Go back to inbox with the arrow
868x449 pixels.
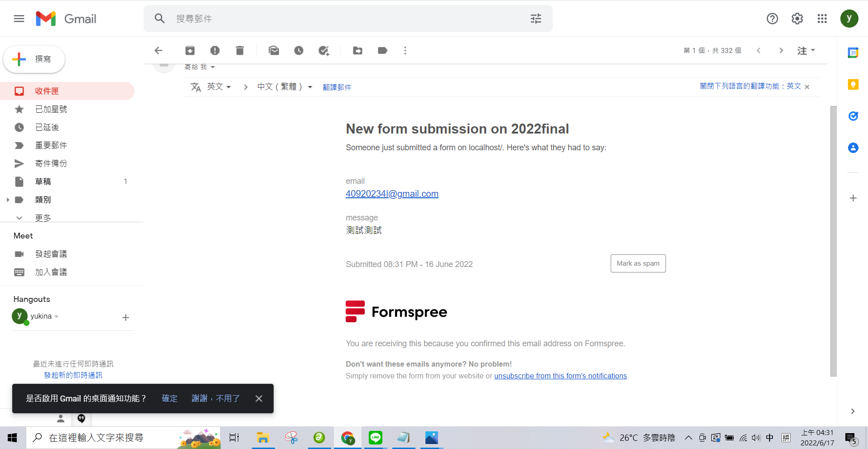[x=159, y=51]
